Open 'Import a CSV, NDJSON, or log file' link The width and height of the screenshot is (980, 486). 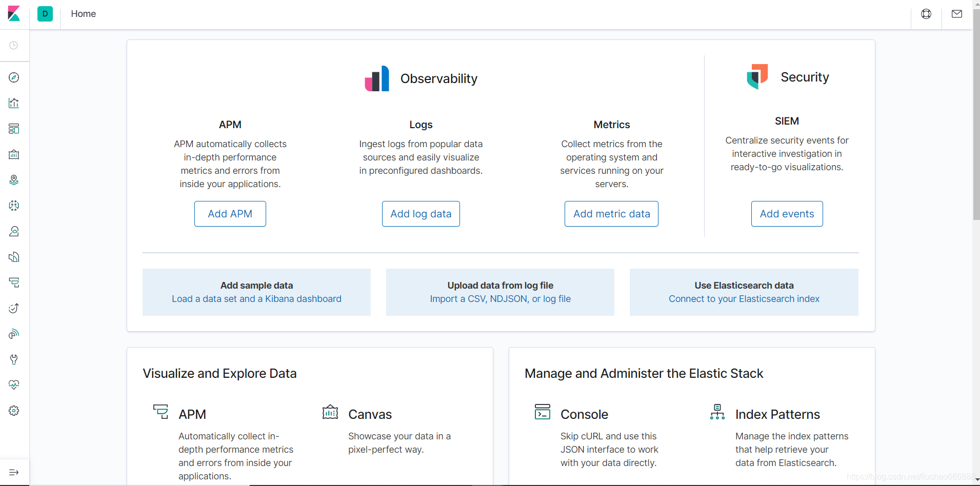point(501,299)
